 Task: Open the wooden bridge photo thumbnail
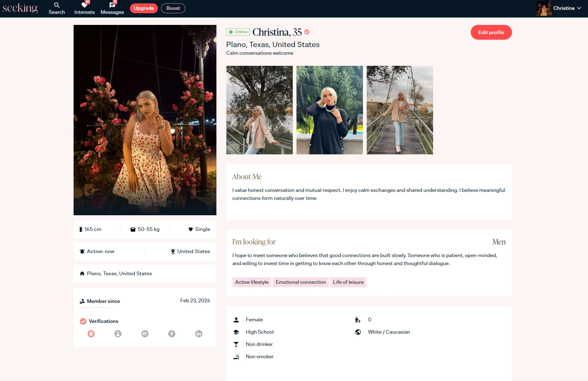[x=400, y=110]
